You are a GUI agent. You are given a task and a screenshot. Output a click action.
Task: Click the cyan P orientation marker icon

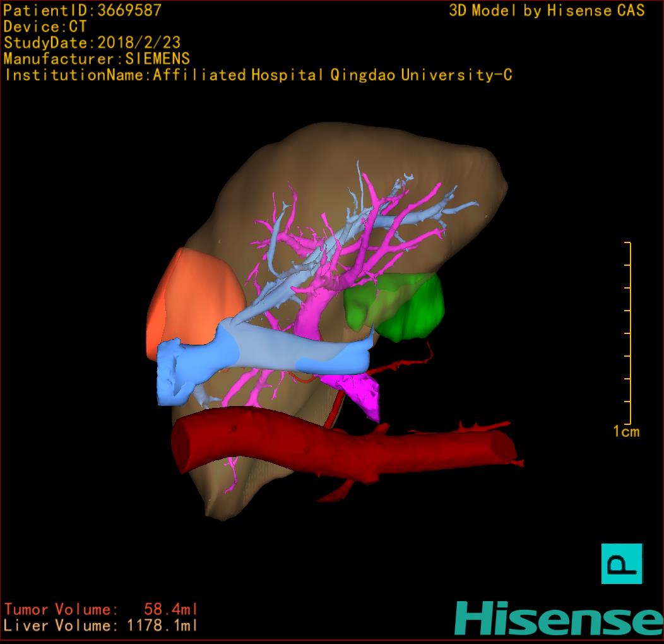tap(621, 563)
